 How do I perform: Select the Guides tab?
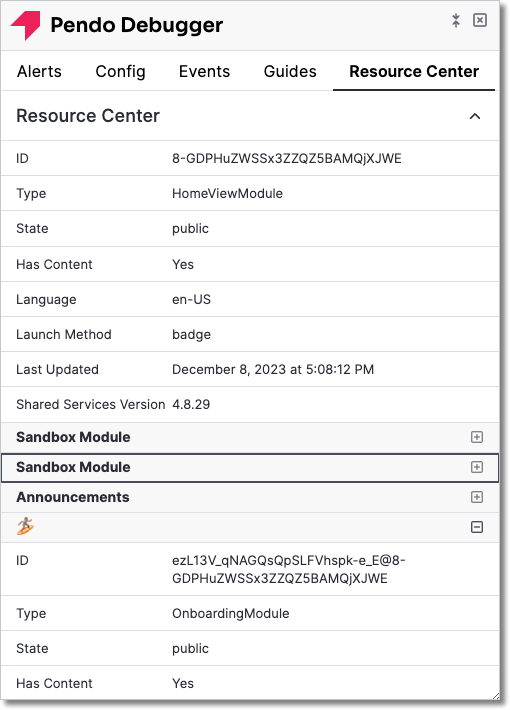click(290, 72)
